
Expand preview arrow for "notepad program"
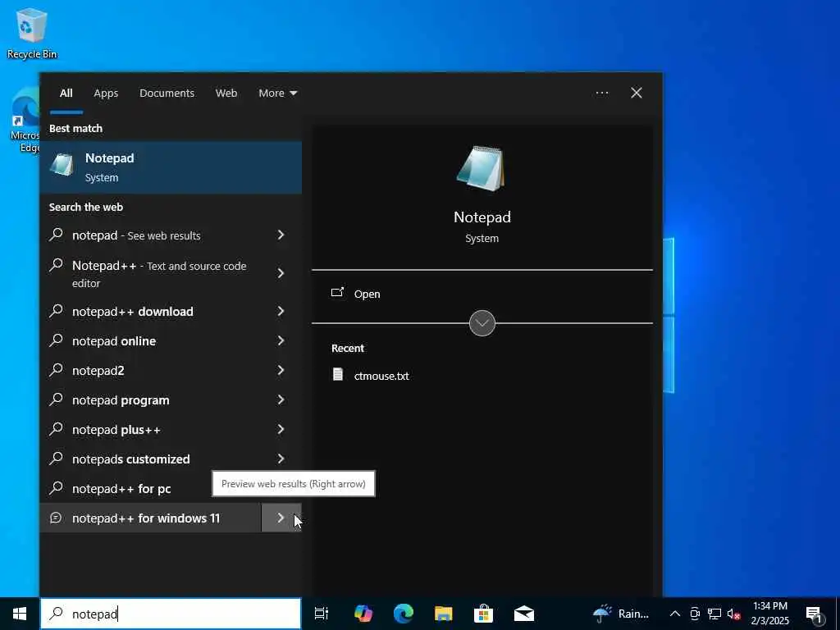coord(281,399)
